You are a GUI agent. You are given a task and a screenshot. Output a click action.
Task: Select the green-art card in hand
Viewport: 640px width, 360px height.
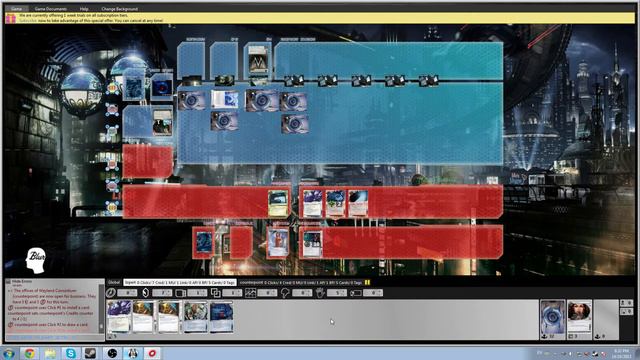pyautogui.click(x=196, y=317)
